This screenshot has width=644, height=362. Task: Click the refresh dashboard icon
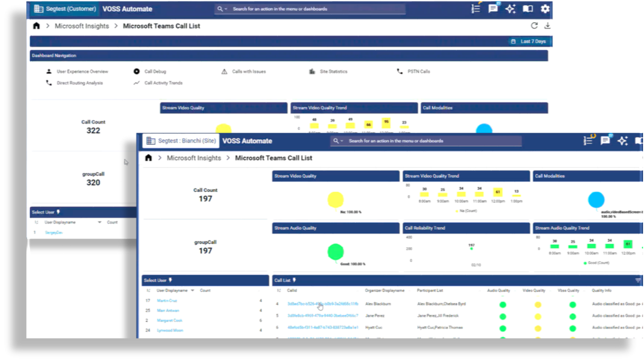click(x=534, y=26)
